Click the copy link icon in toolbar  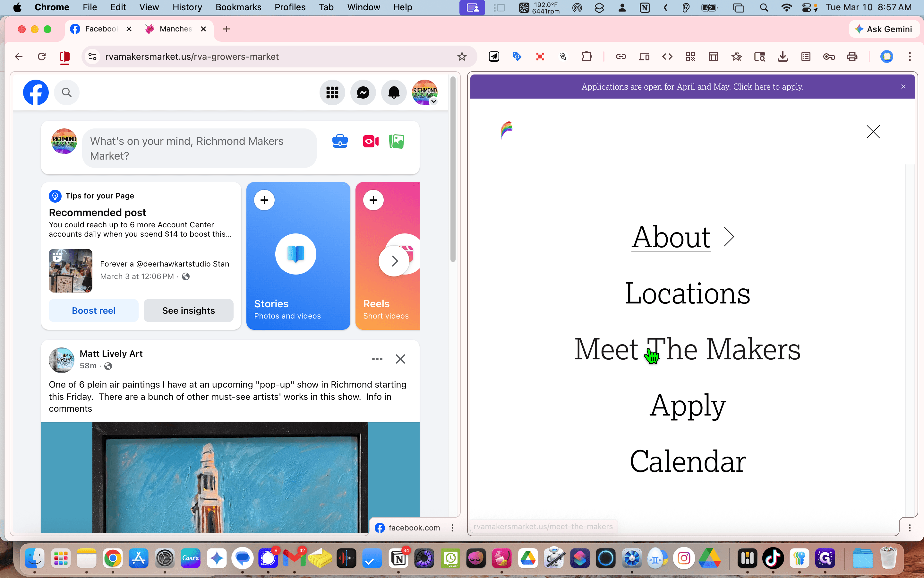(621, 57)
